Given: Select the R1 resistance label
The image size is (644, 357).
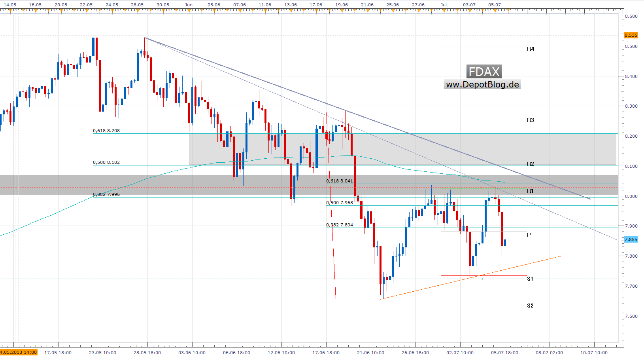Looking at the screenshot, I should pyautogui.click(x=530, y=191).
